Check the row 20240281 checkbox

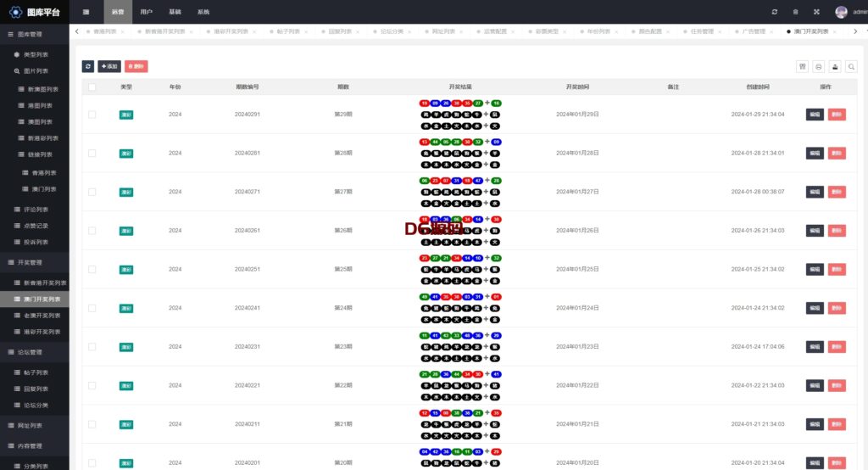pos(92,153)
